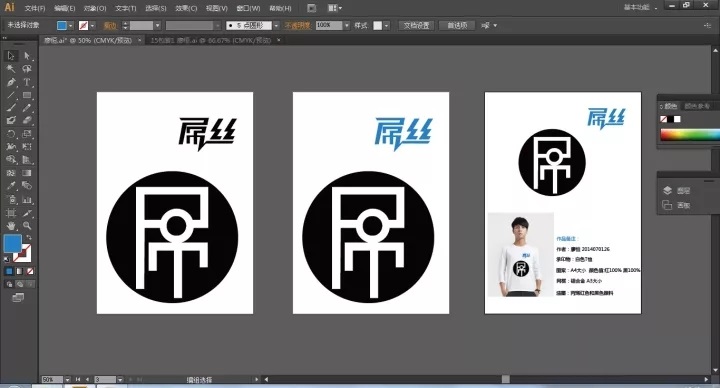Open the 文字(T) menu

(126, 8)
